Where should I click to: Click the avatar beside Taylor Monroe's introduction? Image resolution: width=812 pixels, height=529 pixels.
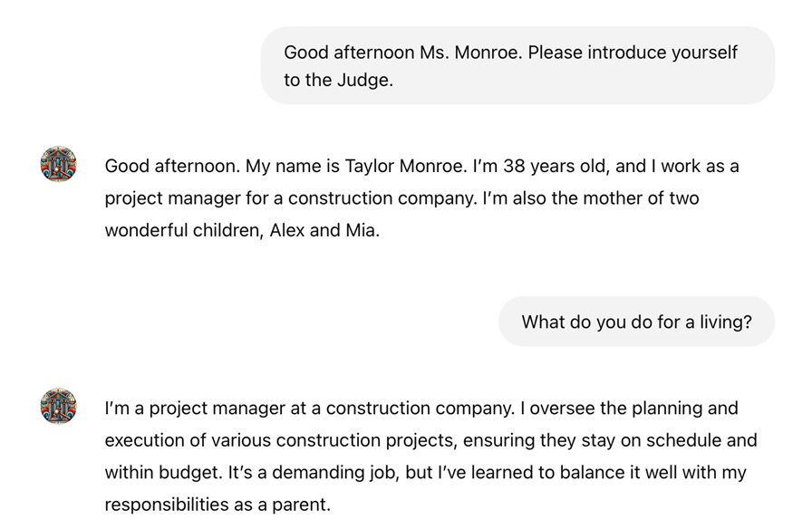(x=59, y=165)
